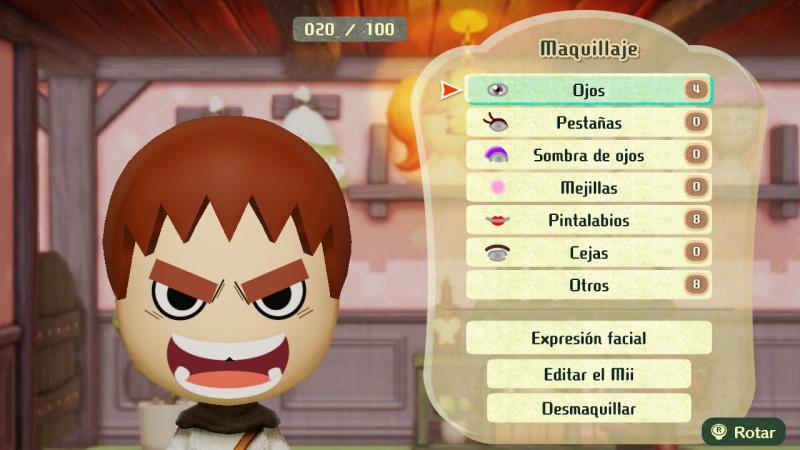Viewport: 800px width, 450px height.
Task: Click the Rotar button
Action: coord(744,432)
